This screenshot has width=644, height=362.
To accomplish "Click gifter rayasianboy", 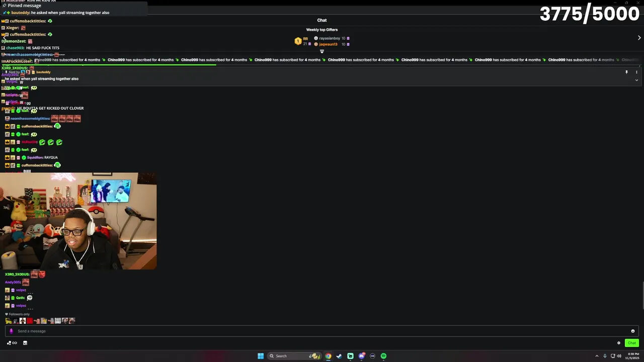I will click(330, 38).
